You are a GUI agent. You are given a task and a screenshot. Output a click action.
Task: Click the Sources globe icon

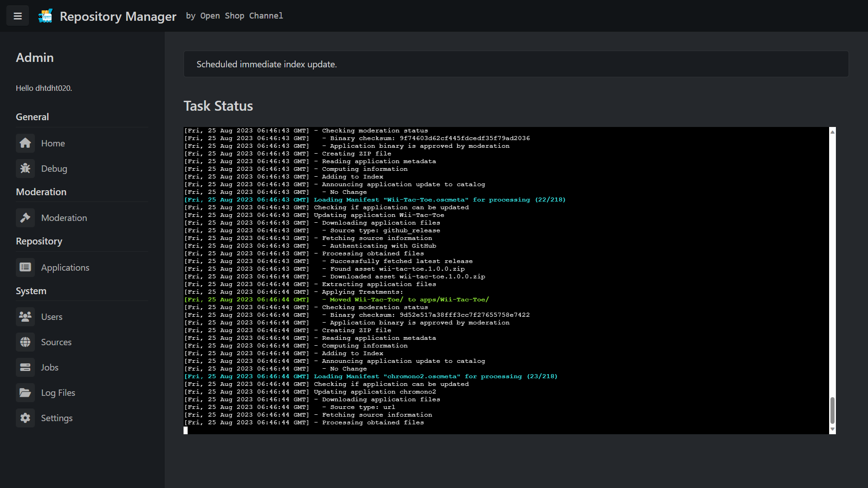tap(25, 342)
